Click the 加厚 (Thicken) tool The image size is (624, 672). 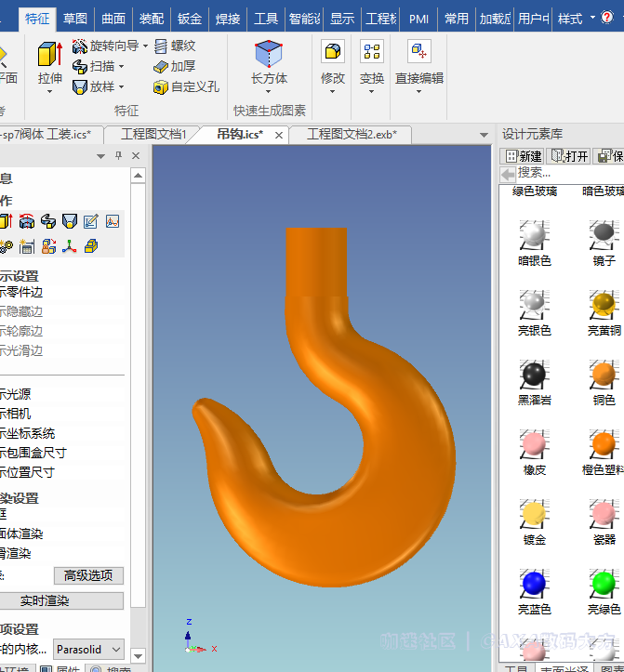tap(175, 66)
